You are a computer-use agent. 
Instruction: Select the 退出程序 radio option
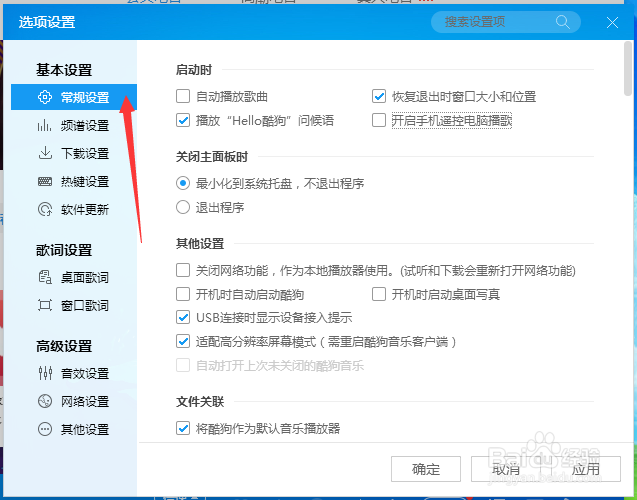183,208
